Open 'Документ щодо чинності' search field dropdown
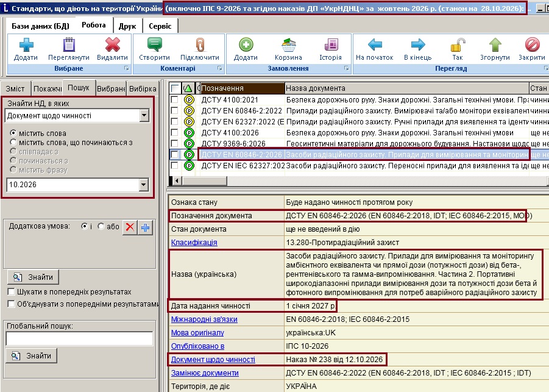 pos(144,116)
